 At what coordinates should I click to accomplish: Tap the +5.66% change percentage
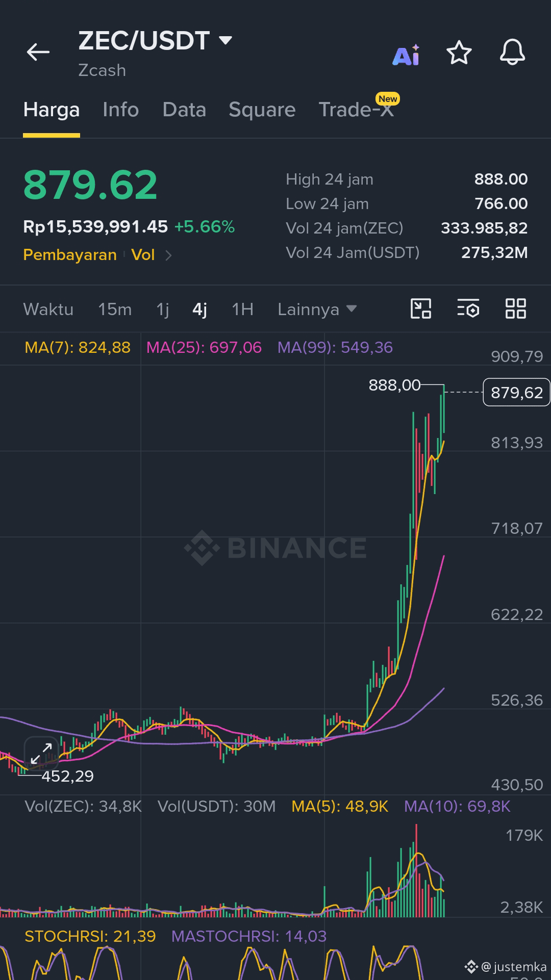(205, 227)
